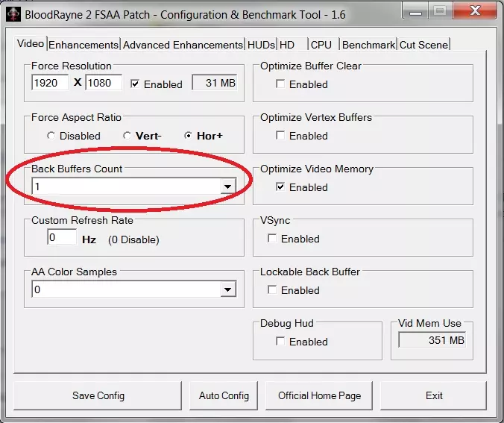The width and height of the screenshot is (504, 423).
Task: Enable the VSync checkbox
Action: [x=272, y=239]
